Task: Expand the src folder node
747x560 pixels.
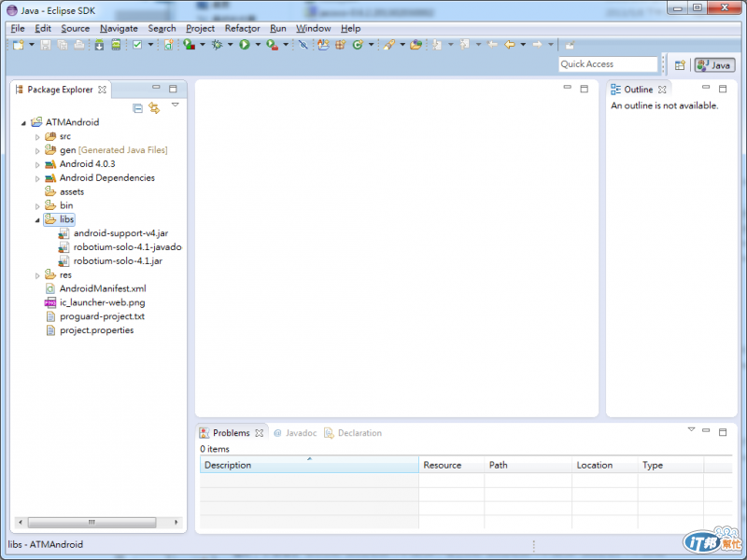Action: 37,137
